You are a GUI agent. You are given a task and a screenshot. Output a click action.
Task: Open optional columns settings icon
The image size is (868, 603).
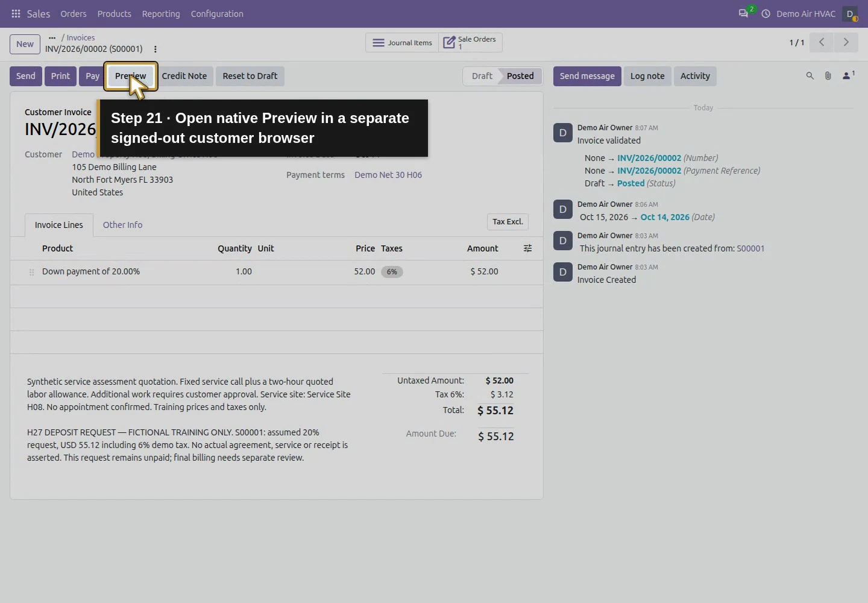point(527,248)
